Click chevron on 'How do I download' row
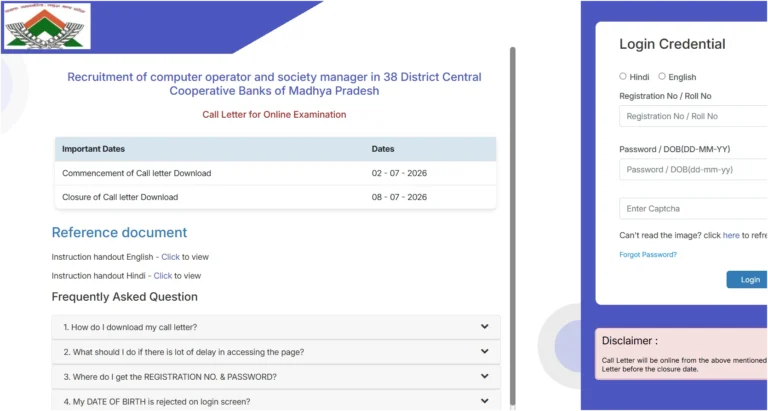The height and width of the screenshot is (411, 768). pos(484,326)
